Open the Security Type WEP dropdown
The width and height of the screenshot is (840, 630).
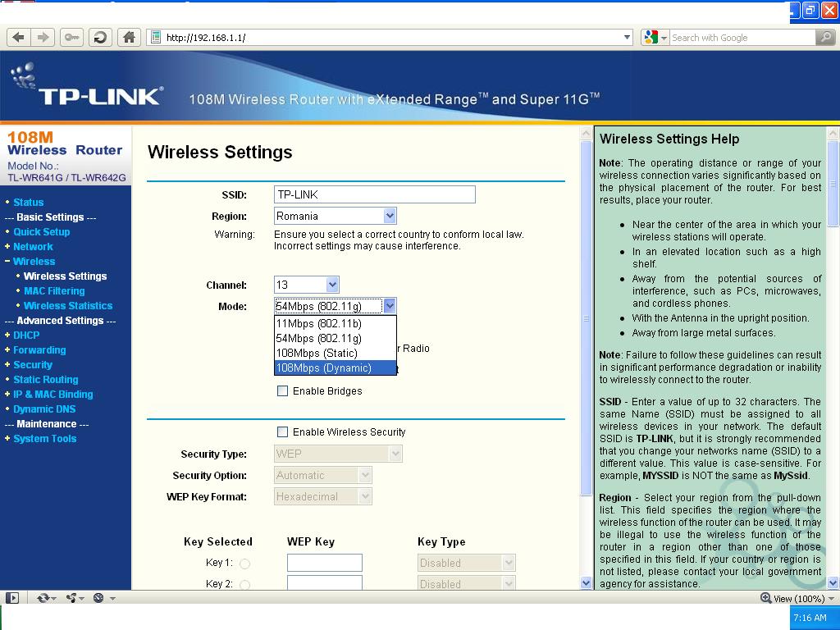(x=338, y=454)
